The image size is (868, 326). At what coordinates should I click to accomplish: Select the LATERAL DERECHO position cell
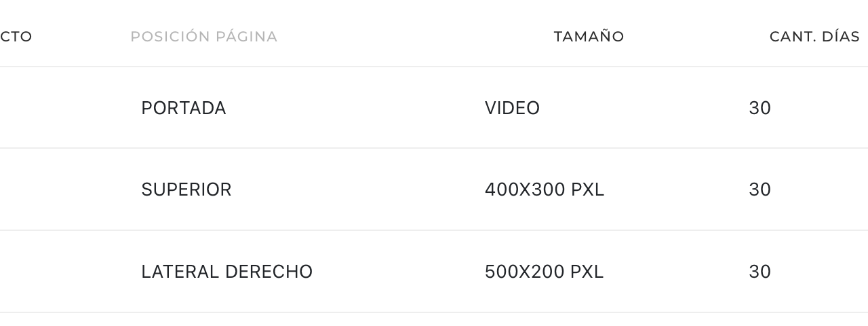(226, 272)
